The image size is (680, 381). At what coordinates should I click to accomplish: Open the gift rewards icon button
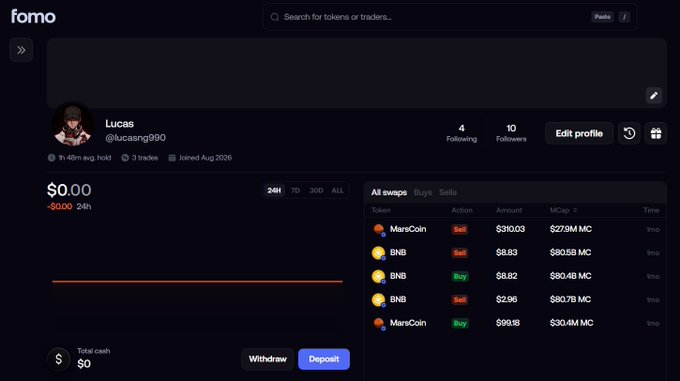tap(656, 133)
